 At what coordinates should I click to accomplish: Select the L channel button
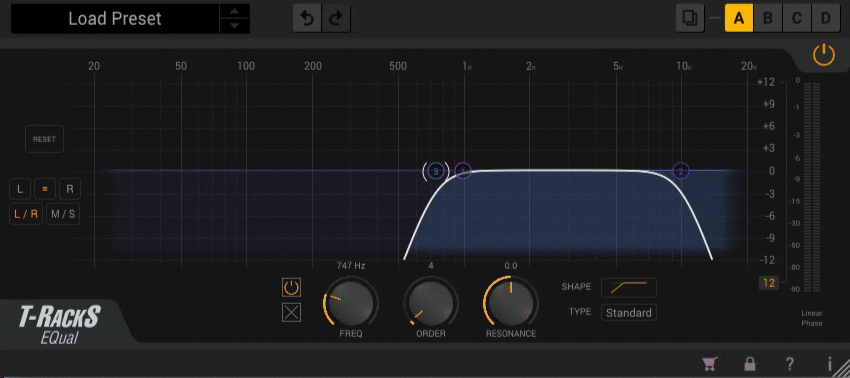tap(20, 189)
